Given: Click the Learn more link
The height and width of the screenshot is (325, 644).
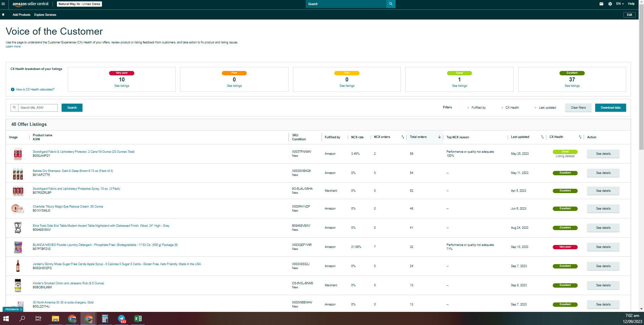Looking at the screenshot, I should click(x=13, y=46).
